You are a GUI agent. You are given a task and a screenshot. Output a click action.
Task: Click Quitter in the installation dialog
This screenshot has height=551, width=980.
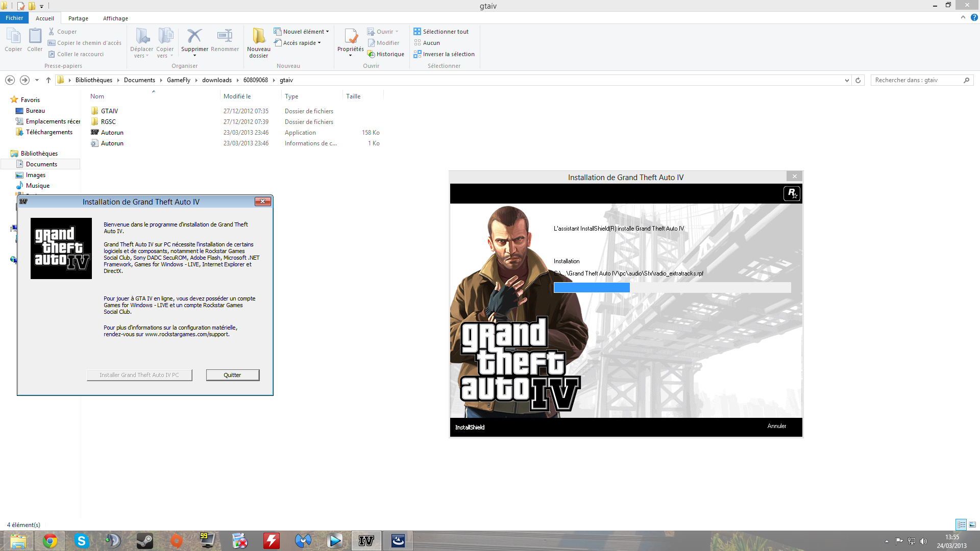coord(232,375)
